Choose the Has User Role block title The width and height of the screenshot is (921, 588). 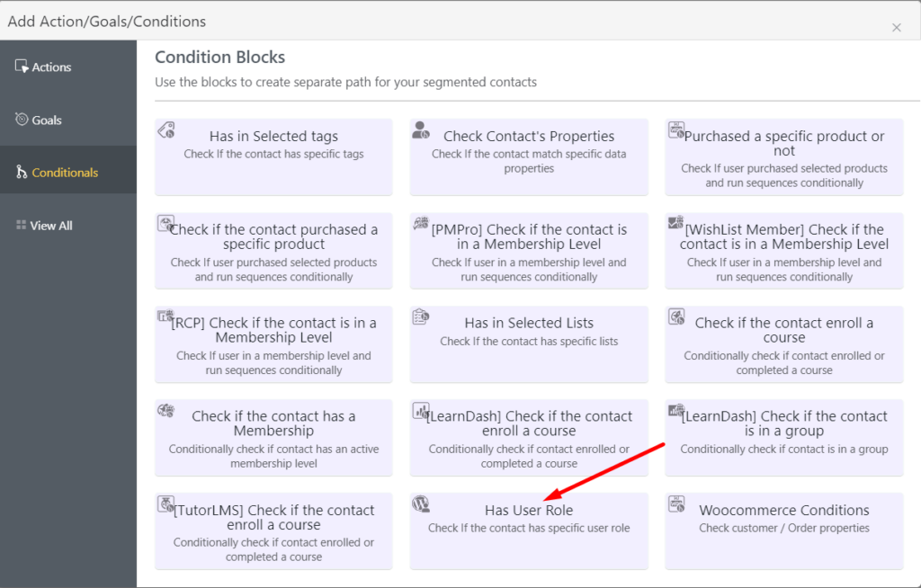click(529, 511)
